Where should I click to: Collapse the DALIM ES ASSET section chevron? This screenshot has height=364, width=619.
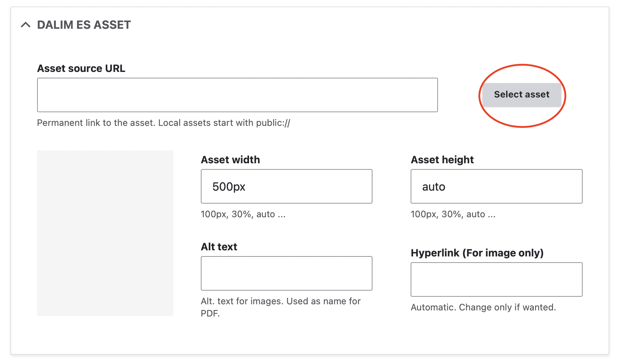(x=26, y=25)
